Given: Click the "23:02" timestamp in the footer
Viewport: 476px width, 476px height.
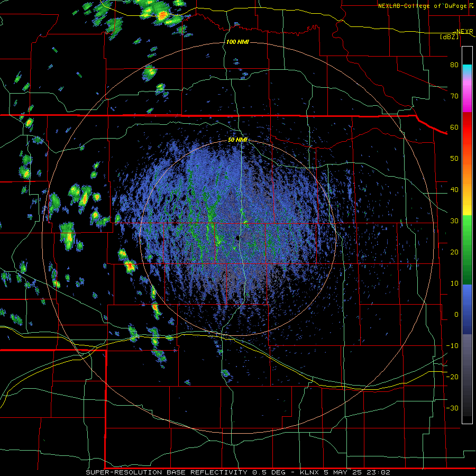Looking at the screenshot, I should tap(379, 472).
